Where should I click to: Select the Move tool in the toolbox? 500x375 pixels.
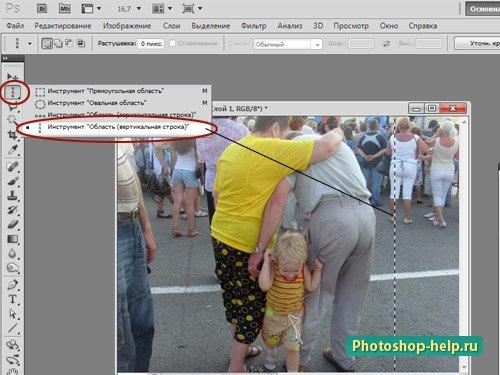pyautogui.click(x=13, y=76)
